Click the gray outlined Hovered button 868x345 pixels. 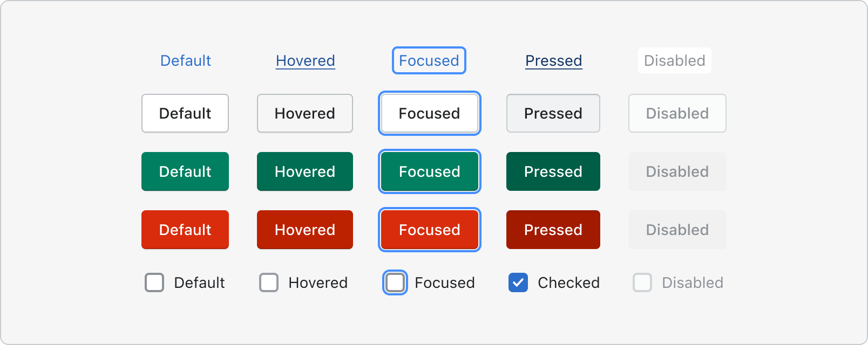[x=305, y=113]
